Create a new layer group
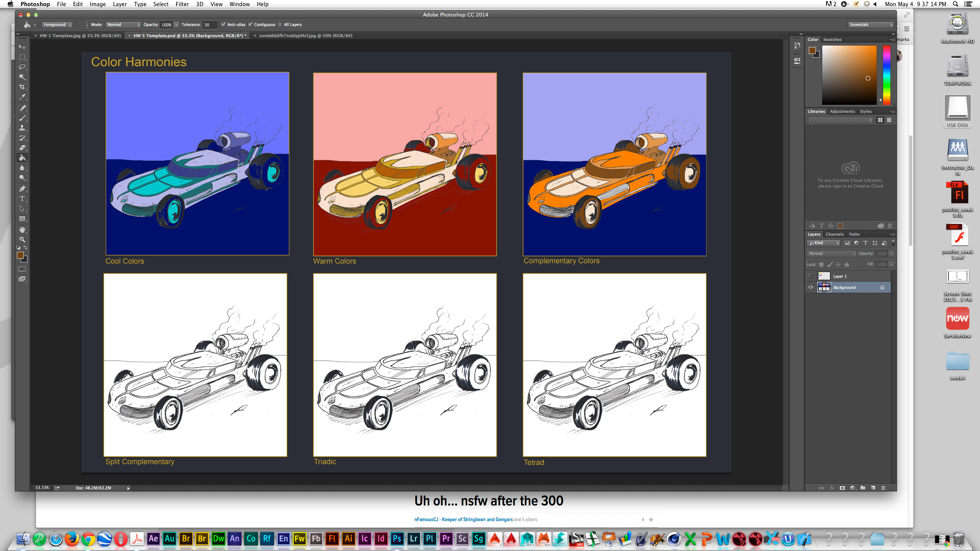The width and height of the screenshot is (980, 551). 863,488
